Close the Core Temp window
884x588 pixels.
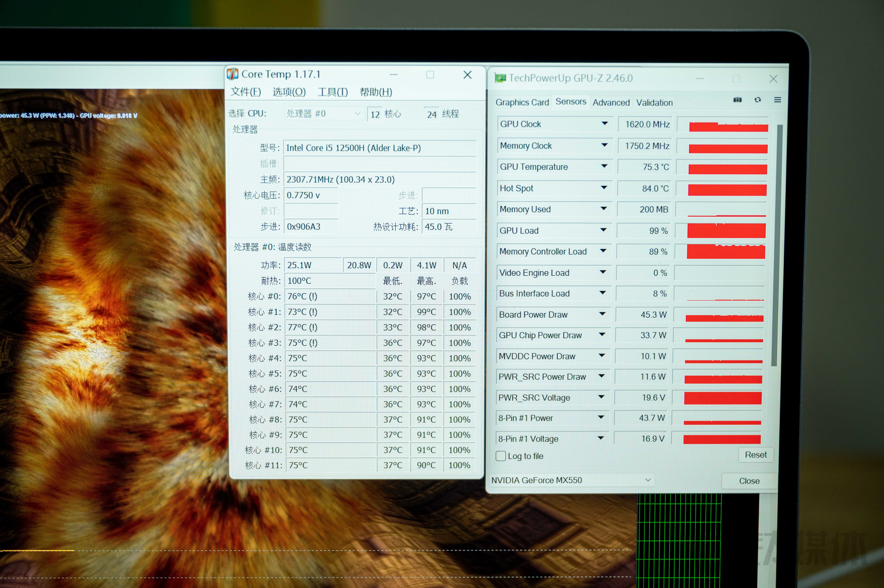pyautogui.click(x=467, y=75)
